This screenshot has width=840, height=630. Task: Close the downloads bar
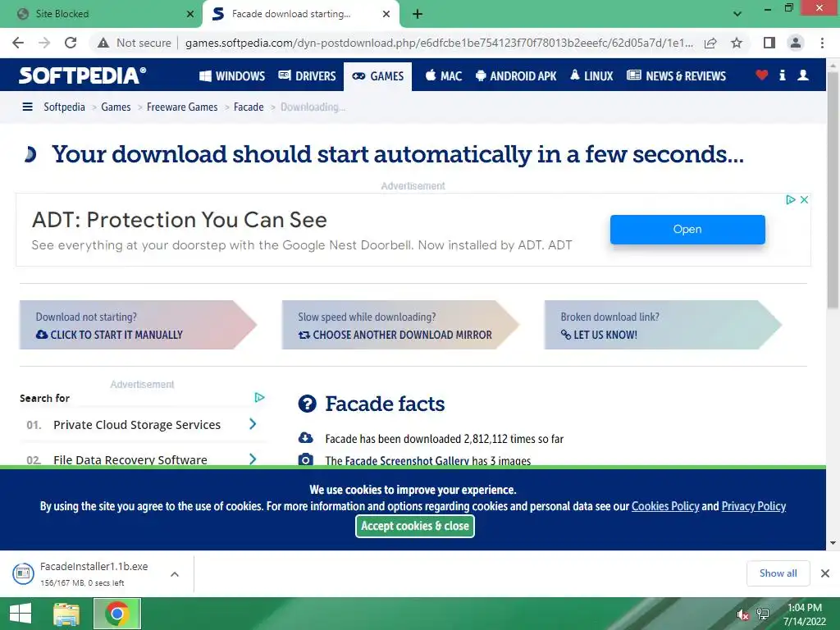[x=825, y=573]
